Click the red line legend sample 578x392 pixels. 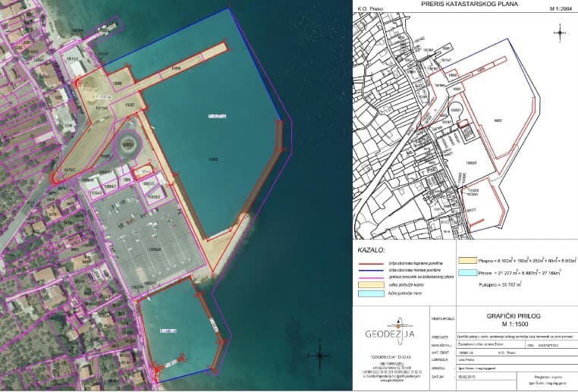(x=371, y=264)
